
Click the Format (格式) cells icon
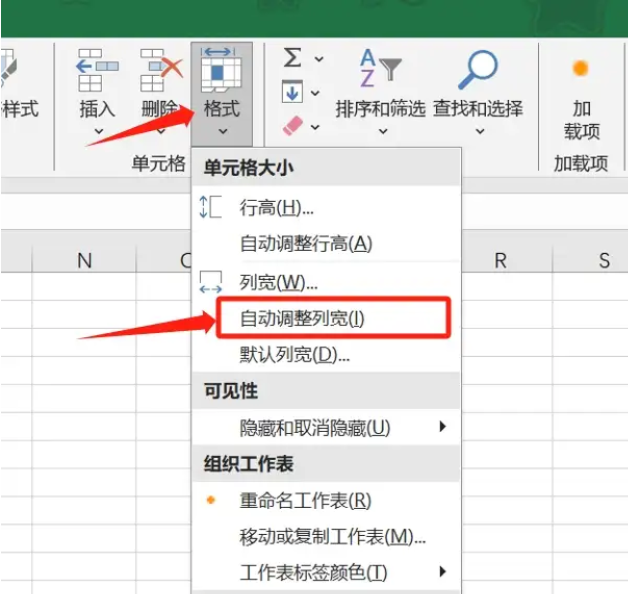tap(221, 69)
